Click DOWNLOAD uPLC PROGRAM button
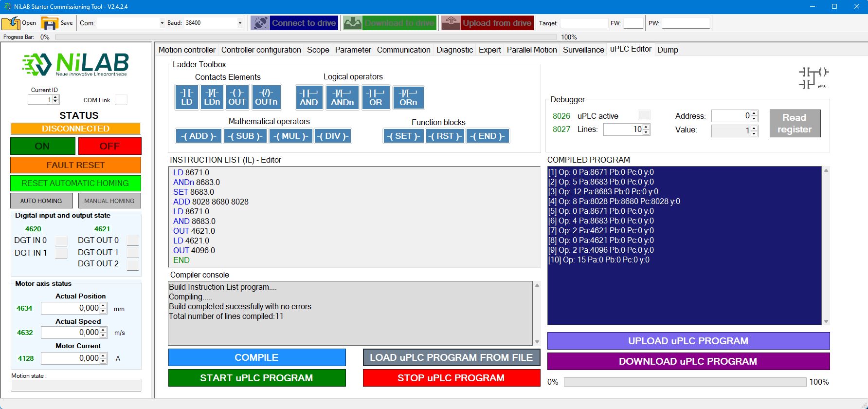This screenshot has height=409, width=868. pyautogui.click(x=688, y=361)
